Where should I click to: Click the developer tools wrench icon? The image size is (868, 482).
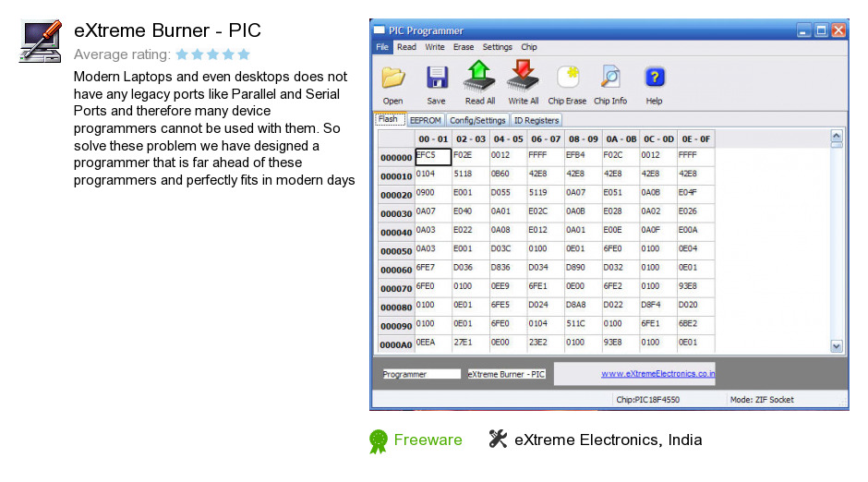pos(498,440)
